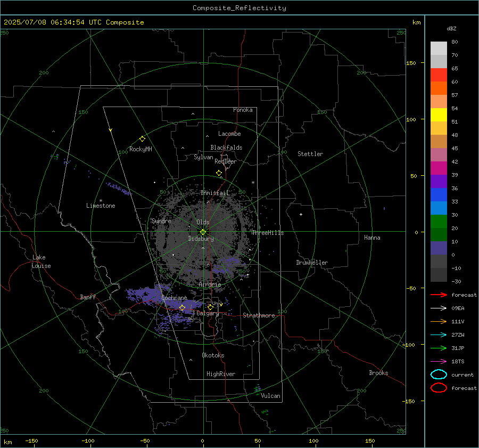Viewport: 479px width, 448px height.
Task: Click the Airdrie city label
Action: click(210, 284)
